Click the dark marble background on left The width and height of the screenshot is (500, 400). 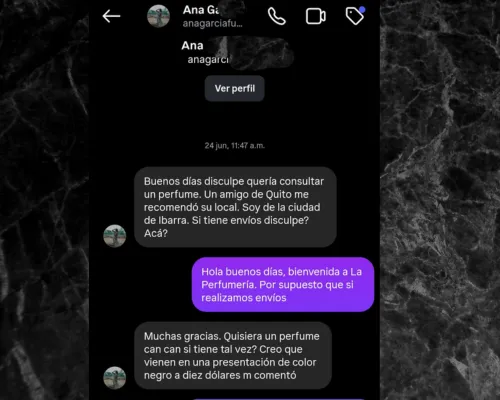tap(44, 200)
